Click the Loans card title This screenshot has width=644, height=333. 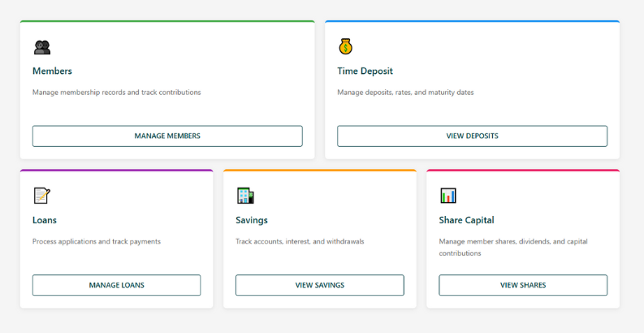(x=45, y=220)
